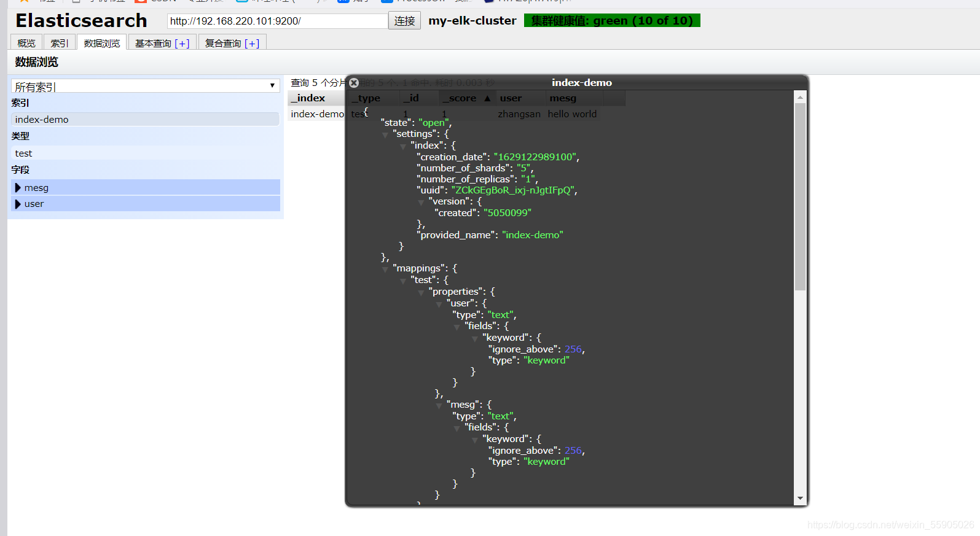Image resolution: width=980 pixels, height=536 pixels.
Task: Collapse "fields" under the mesg mapping
Action: (x=457, y=428)
